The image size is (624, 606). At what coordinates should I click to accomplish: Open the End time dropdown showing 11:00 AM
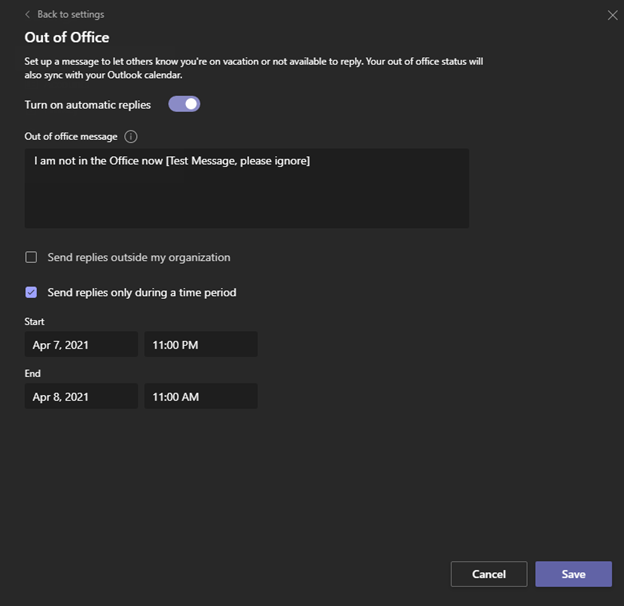pyautogui.click(x=200, y=397)
